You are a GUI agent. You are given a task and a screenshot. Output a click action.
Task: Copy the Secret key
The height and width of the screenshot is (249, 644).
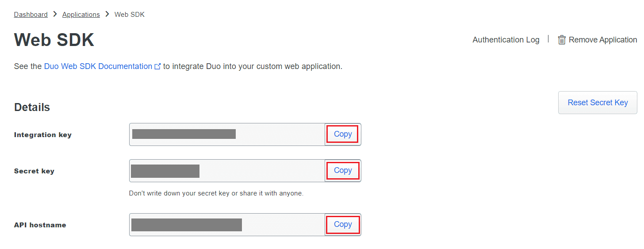(x=343, y=170)
